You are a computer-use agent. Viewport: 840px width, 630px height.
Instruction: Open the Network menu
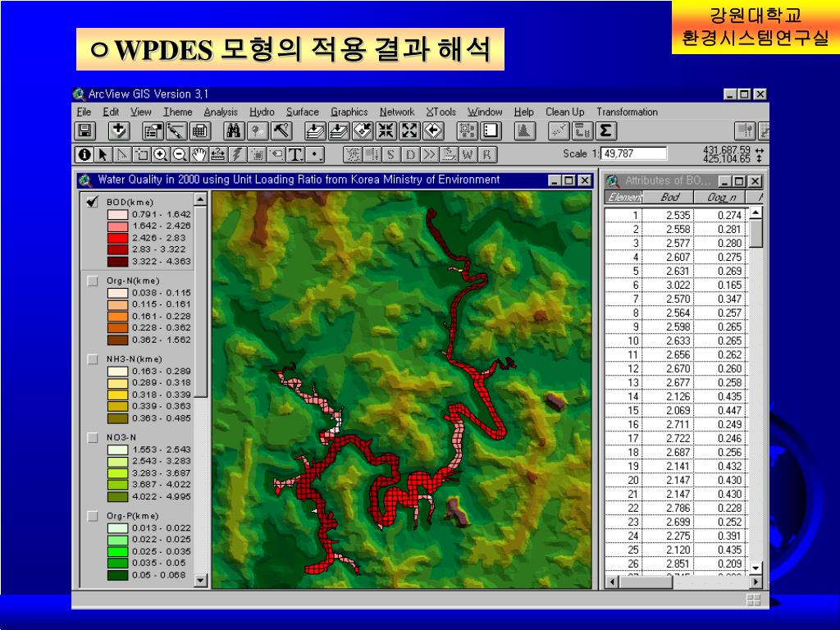397,112
